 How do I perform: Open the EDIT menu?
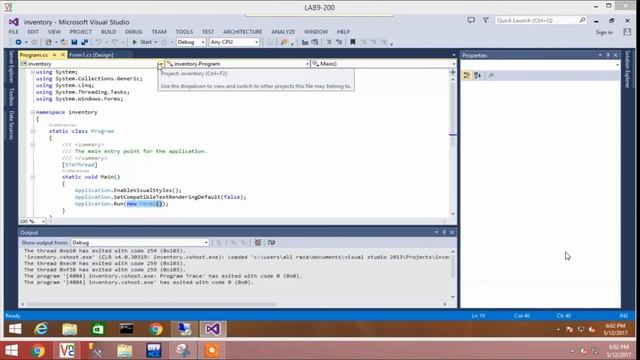coord(33,31)
